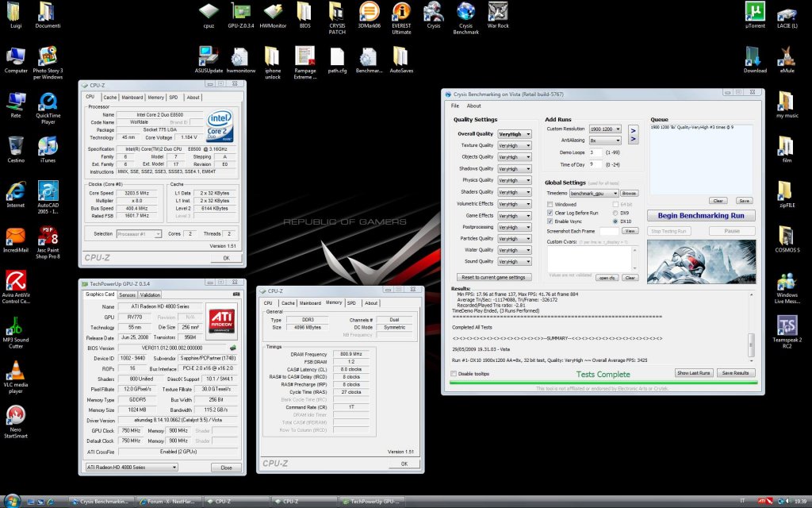Select the iTunes desktop icon
Image resolution: width=812 pixels, height=508 pixels.
coord(48,150)
